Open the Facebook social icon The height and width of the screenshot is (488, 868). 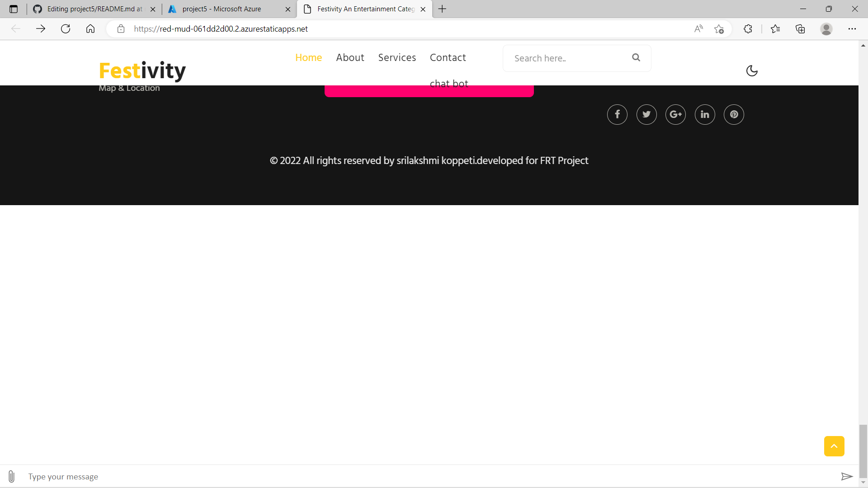click(617, 114)
